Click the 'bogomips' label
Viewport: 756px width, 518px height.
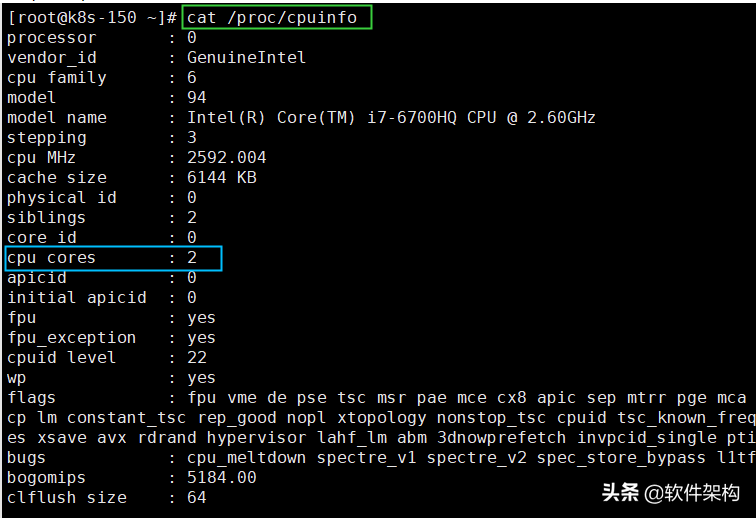point(47,478)
